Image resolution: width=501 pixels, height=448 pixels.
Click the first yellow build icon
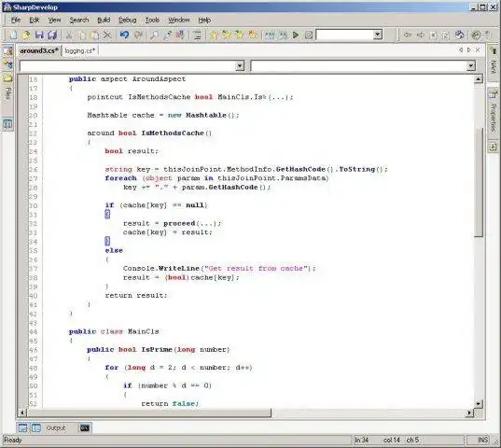[214, 35]
